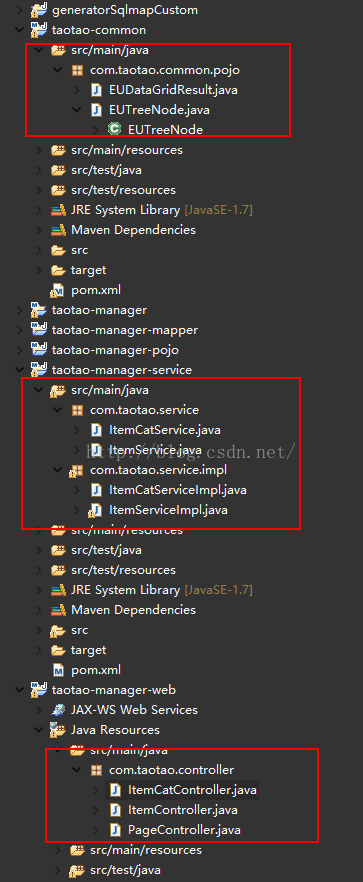This screenshot has height=882, width=363.
Task: Click JRE System Library icon under taotao-common
Action: pos(59,210)
